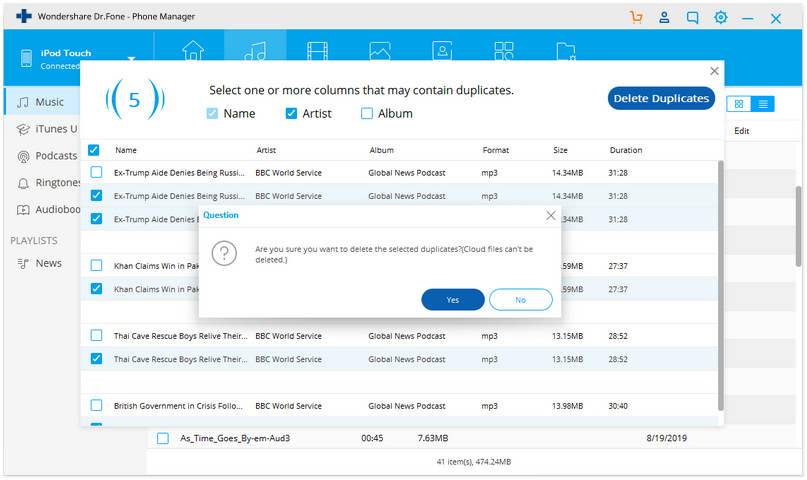Check the British Government in Crisis checkbox

pos(96,405)
